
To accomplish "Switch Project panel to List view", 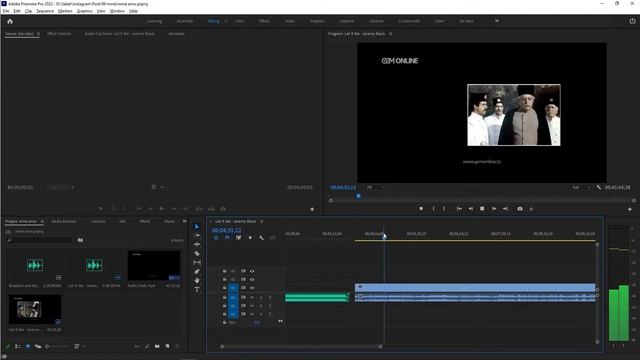I will 18,347.
